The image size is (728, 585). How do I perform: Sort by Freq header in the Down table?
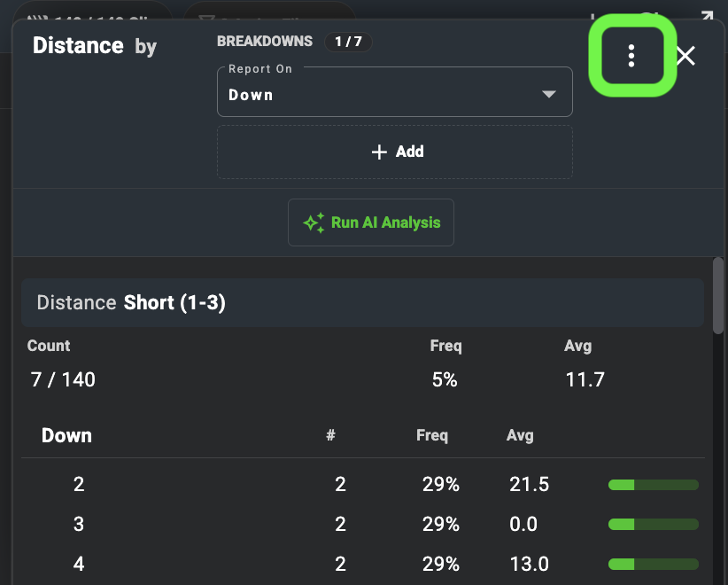[x=432, y=435]
